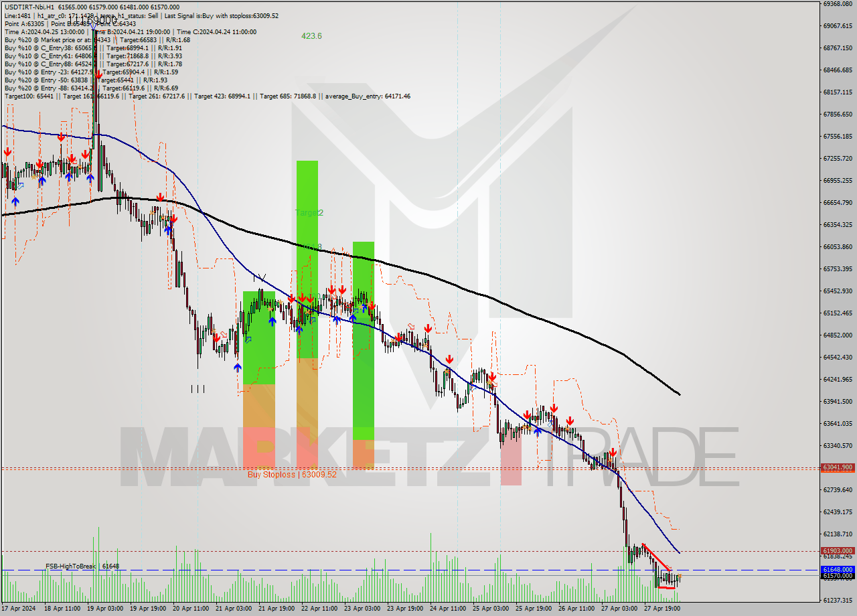The image size is (857, 616).
Task: Click the red 61903.000 price tag
Action: tap(838, 551)
